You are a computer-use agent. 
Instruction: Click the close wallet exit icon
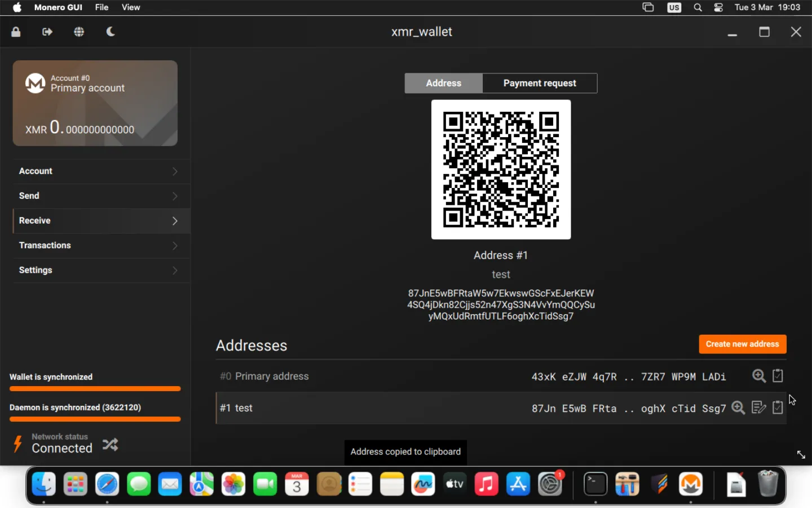click(47, 32)
